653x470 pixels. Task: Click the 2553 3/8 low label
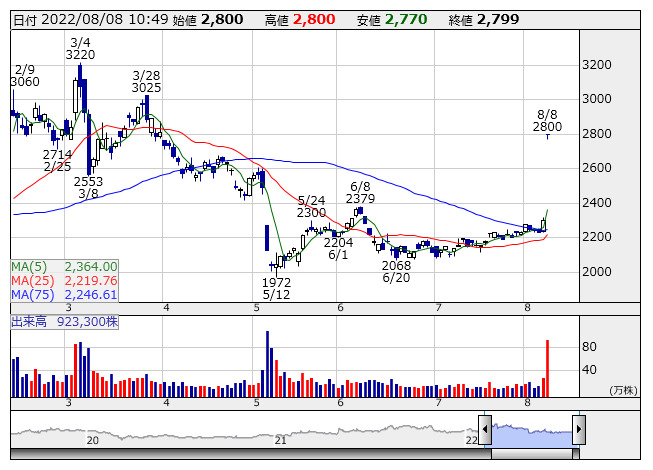[88, 187]
